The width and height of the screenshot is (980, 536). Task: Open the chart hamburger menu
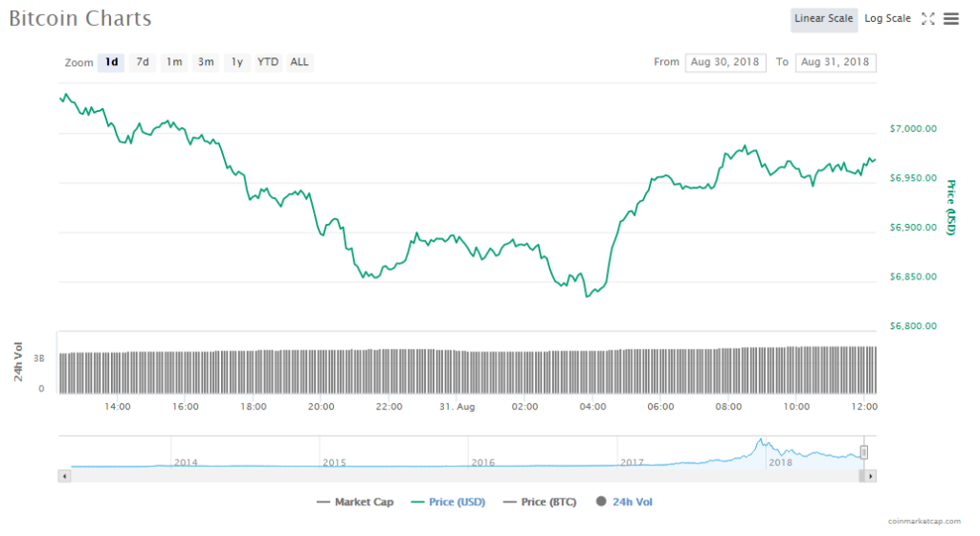[x=950, y=18]
